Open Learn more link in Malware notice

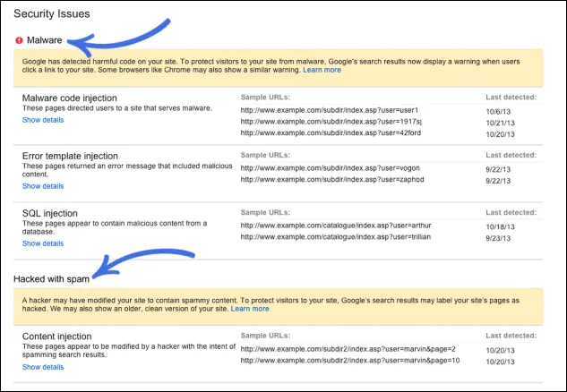[x=322, y=70]
